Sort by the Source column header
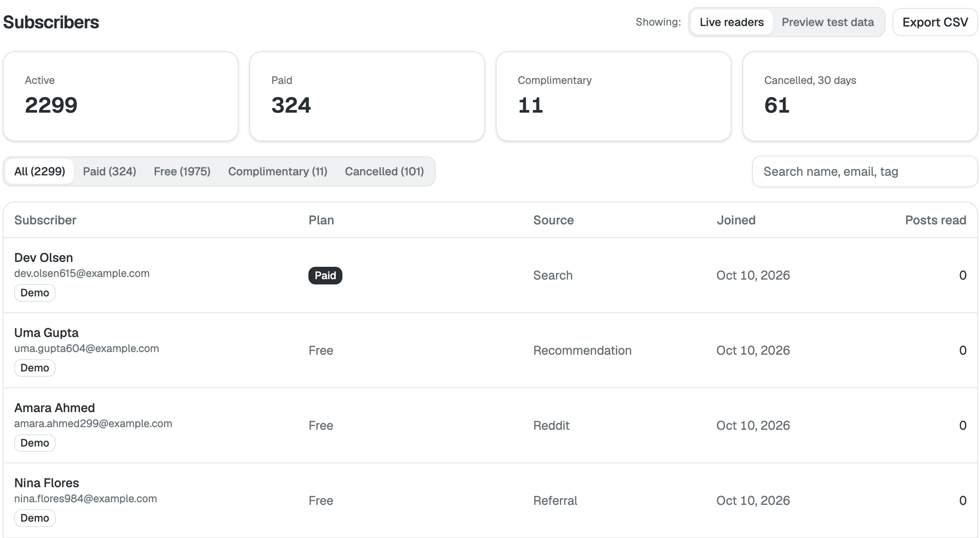The image size is (980, 538). tap(553, 220)
